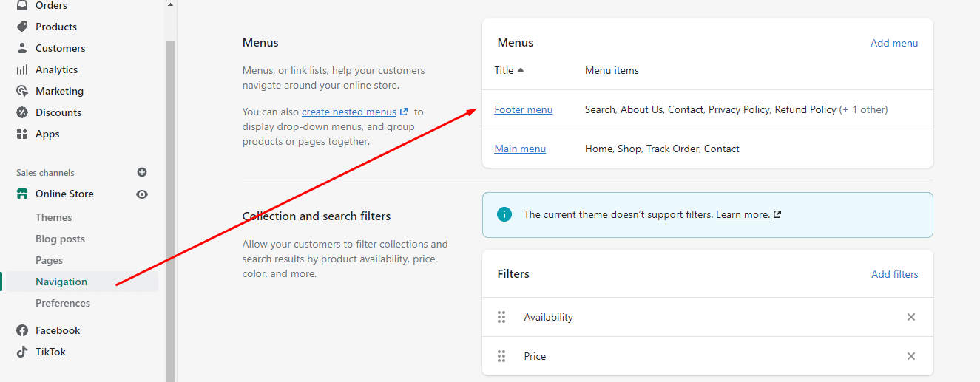Click the Discounts percent badge icon
Image resolution: width=980 pixels, height=382 pixels.
[22, 112]
